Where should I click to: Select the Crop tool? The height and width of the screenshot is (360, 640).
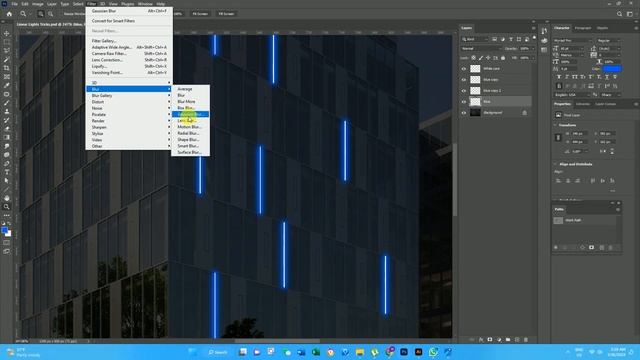7,68
